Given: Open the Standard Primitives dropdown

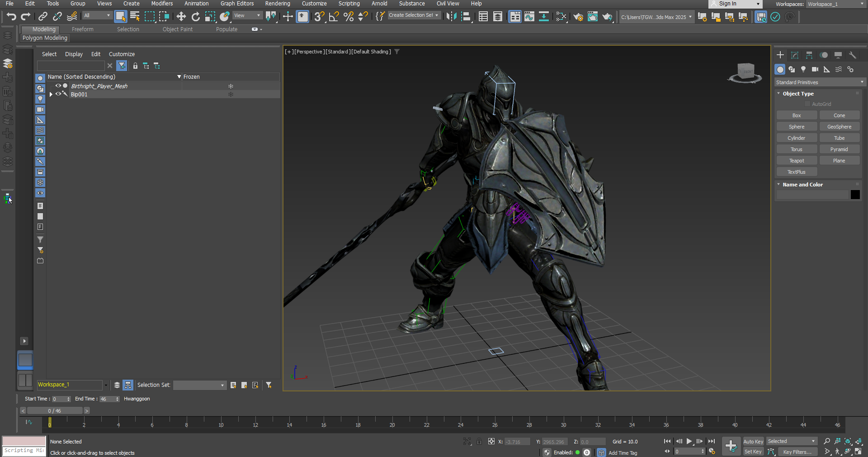Looking at the screenshot, I should pos(820,82).
